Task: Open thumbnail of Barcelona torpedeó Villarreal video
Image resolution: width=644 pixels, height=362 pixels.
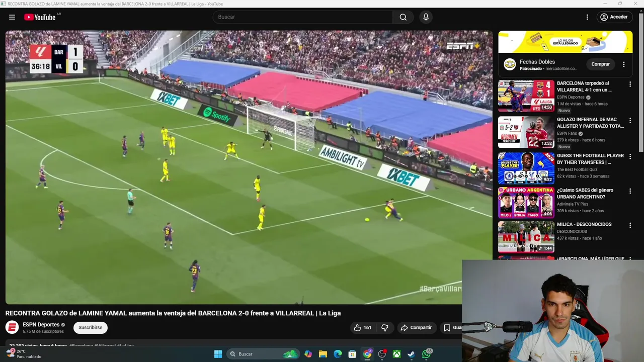Action: point(526,96)
